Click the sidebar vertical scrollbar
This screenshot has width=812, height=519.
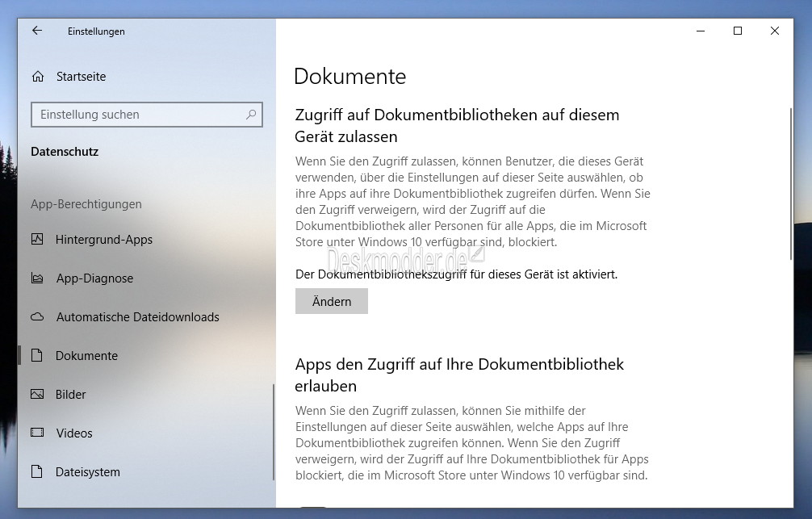point(273,433)
